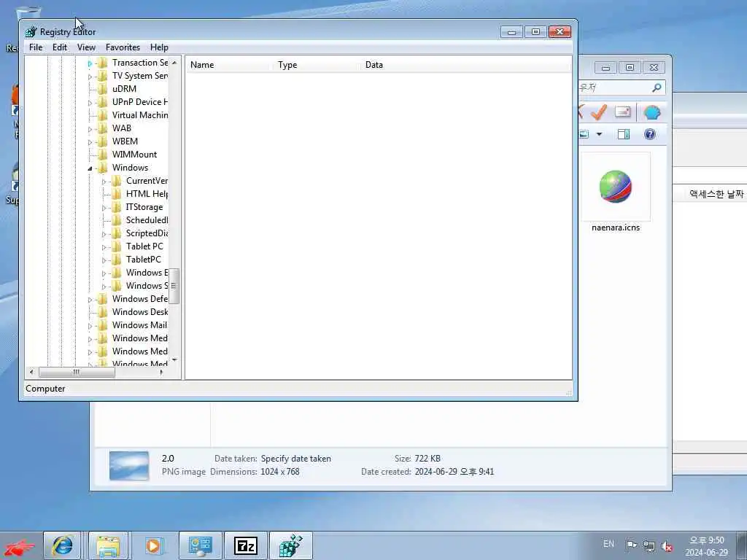
Task: Click the orange check mark icon in Explorer toolbar
Action: 598,112
